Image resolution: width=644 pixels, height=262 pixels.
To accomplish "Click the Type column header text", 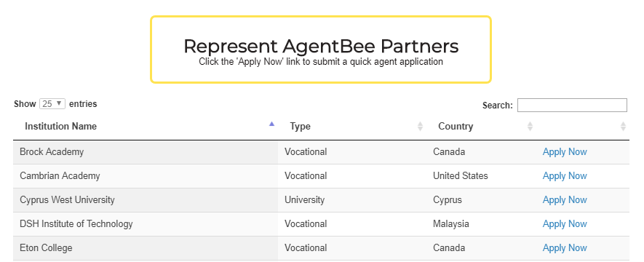I will tap(300, 127).
